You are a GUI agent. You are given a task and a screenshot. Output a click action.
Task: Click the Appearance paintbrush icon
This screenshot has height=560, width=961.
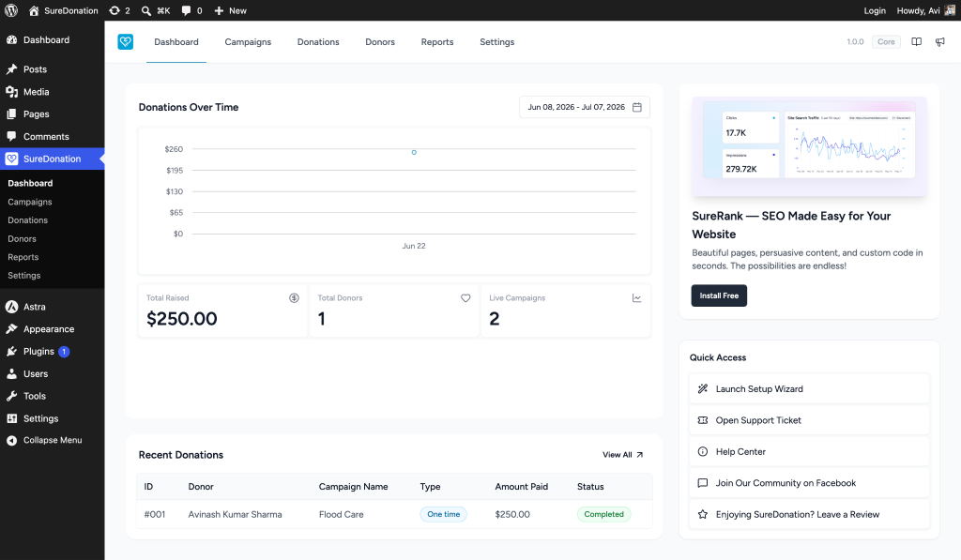[x=11, y=329]
